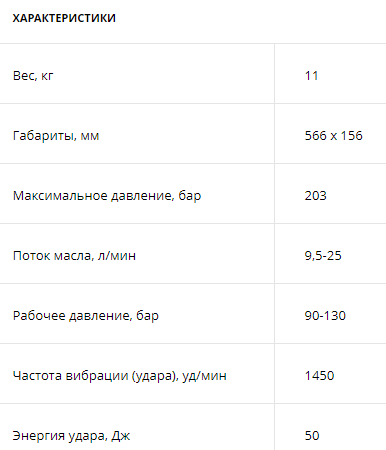Click the impact energy value 50
Screen dimensions: 386x450
pos(312,436)
